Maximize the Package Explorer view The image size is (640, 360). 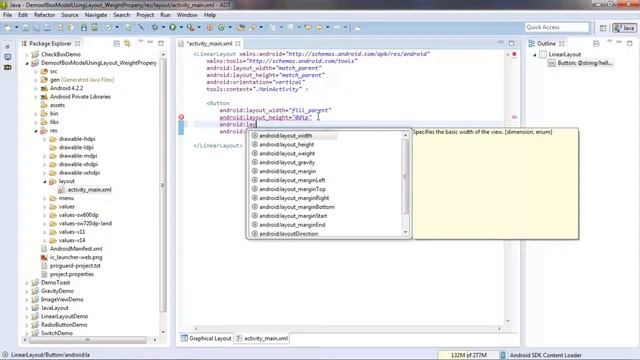pyautogui.click(x=161, y=43)
